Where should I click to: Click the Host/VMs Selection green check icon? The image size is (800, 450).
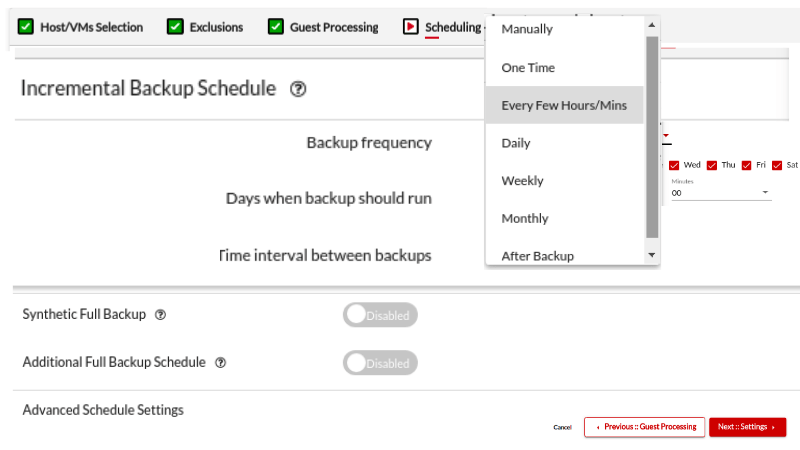(26, 27)
